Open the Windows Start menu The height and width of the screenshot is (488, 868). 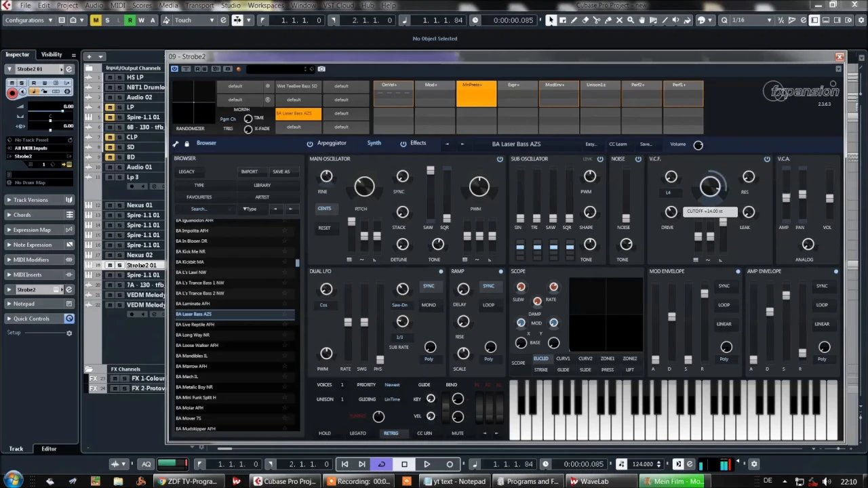[x=12, y=481]
